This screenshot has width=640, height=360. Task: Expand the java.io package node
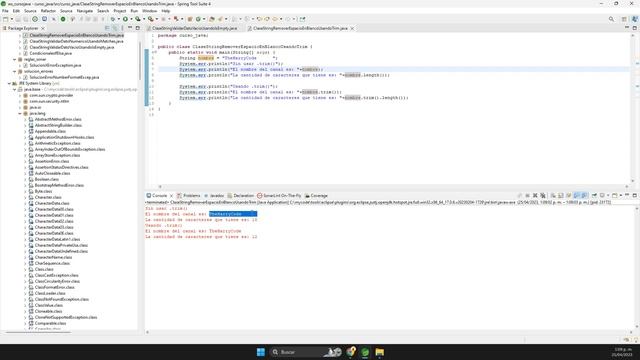click(x=20, y=107)
